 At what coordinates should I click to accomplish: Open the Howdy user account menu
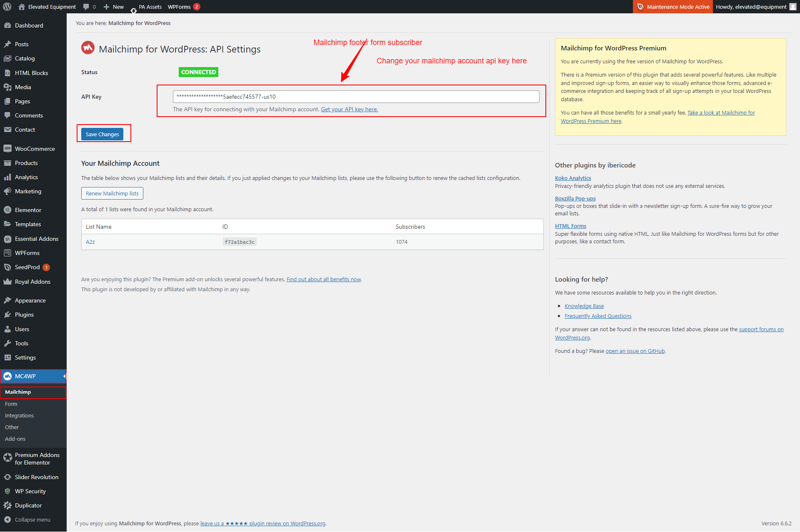click(755, 7)
